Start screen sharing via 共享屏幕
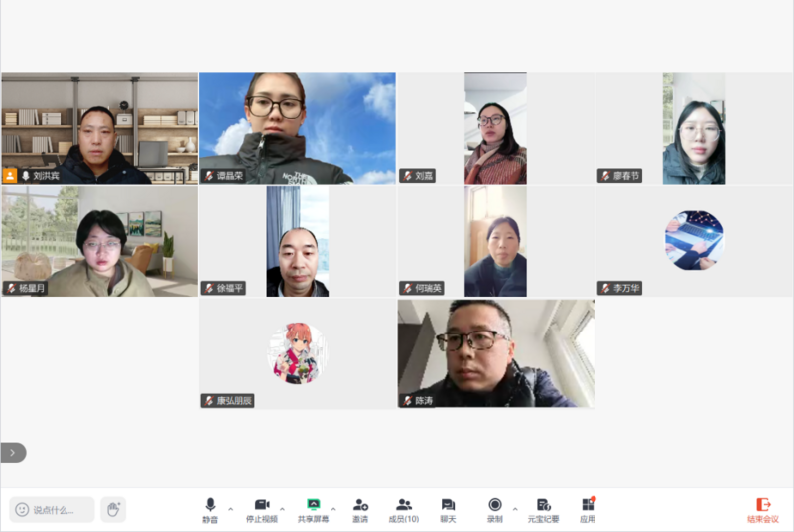The width and height of the screenshot is (794, 532). pos(313,510)
